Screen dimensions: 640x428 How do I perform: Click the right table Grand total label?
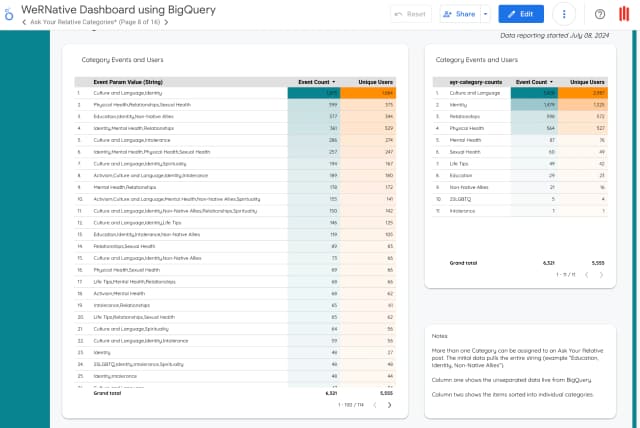coord(463,263)
